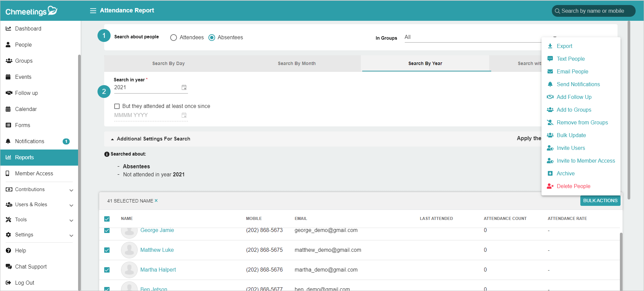The image size is (644, 291).
Task: Clear selection with the X next to 41 SELECTED NAME
Action: point(156,200)
